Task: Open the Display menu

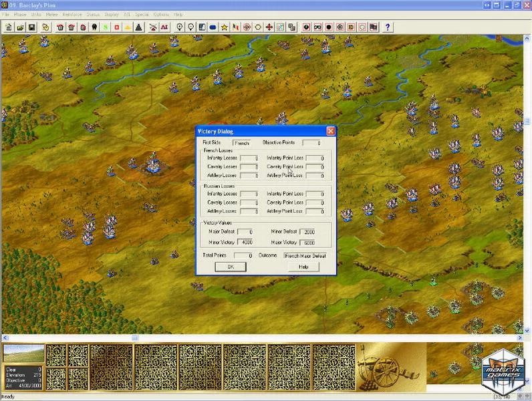Action: point(112,15)
